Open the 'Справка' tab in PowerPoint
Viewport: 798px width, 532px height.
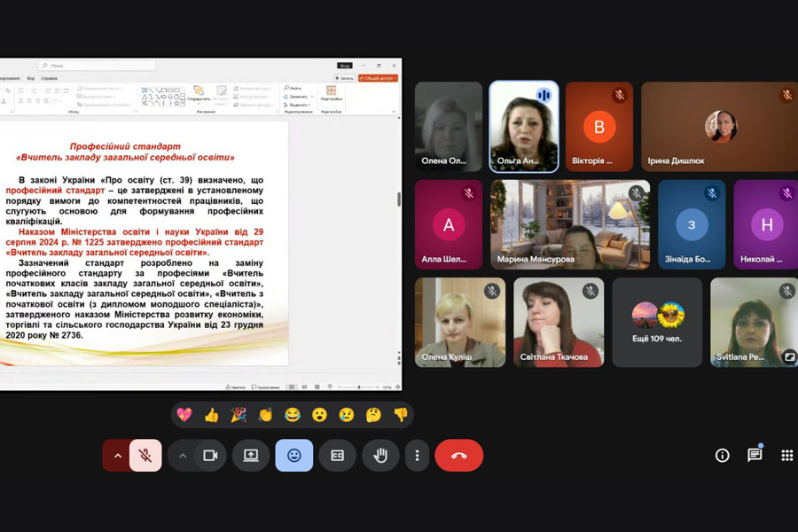point(50,78)
